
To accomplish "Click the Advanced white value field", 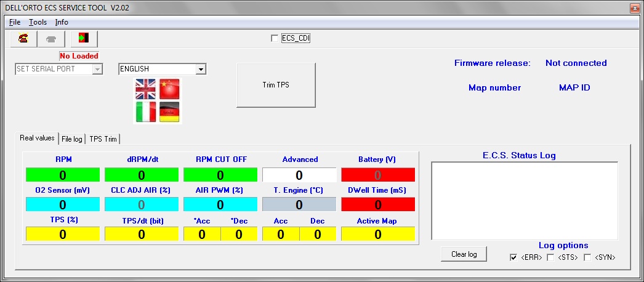I will point(299,175).
